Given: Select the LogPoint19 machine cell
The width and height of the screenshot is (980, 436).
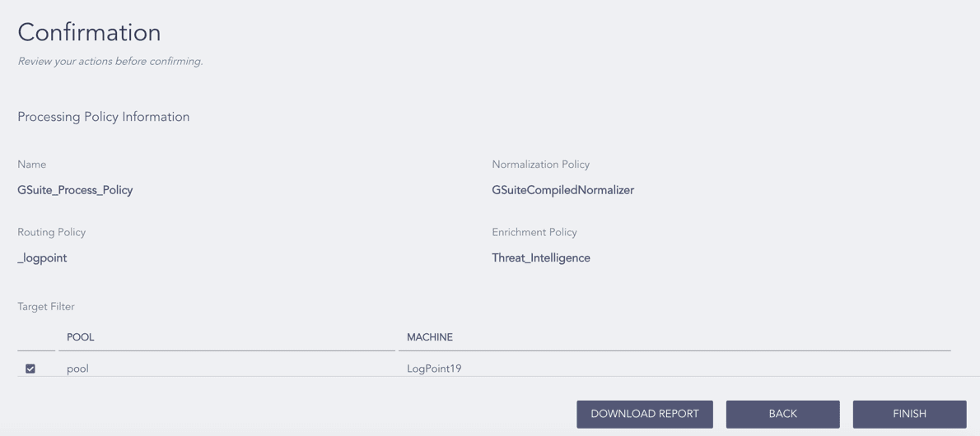Looking at the screenshot, I should pos(434,369).
